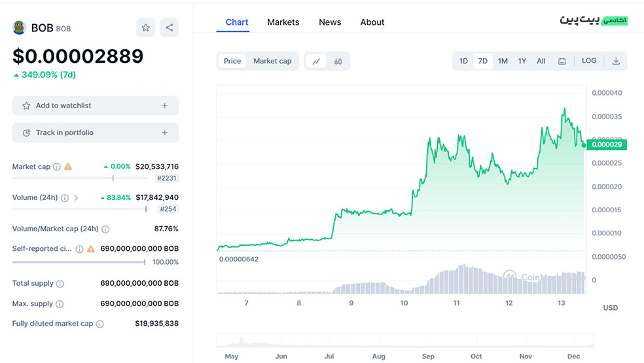644x363 pixels.
Task: Select the All time range button
Action: point(541,61)
